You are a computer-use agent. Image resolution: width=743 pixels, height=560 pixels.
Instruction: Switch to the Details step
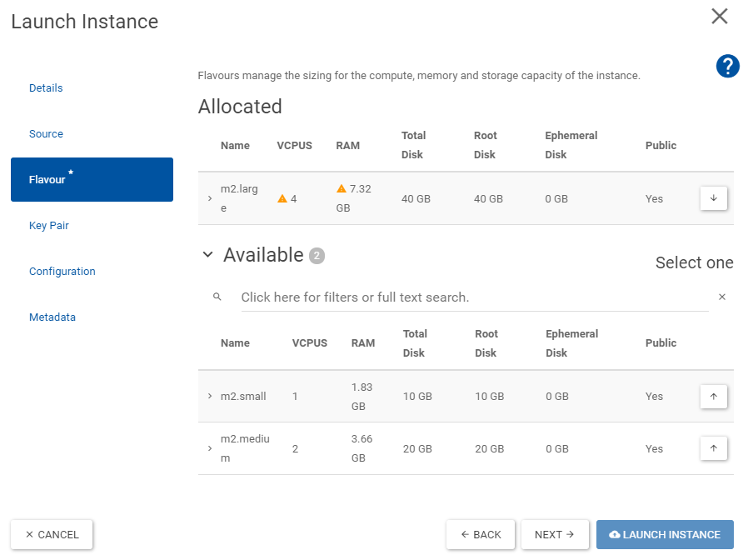pyautogui.click(x=46, y=88)
